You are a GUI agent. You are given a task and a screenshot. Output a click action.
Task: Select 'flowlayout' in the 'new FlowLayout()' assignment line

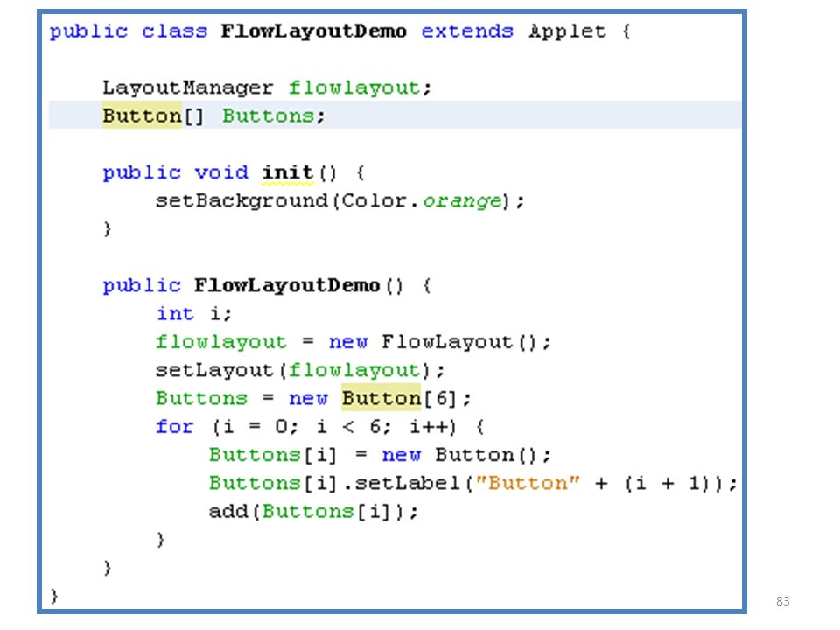(221, 342)
